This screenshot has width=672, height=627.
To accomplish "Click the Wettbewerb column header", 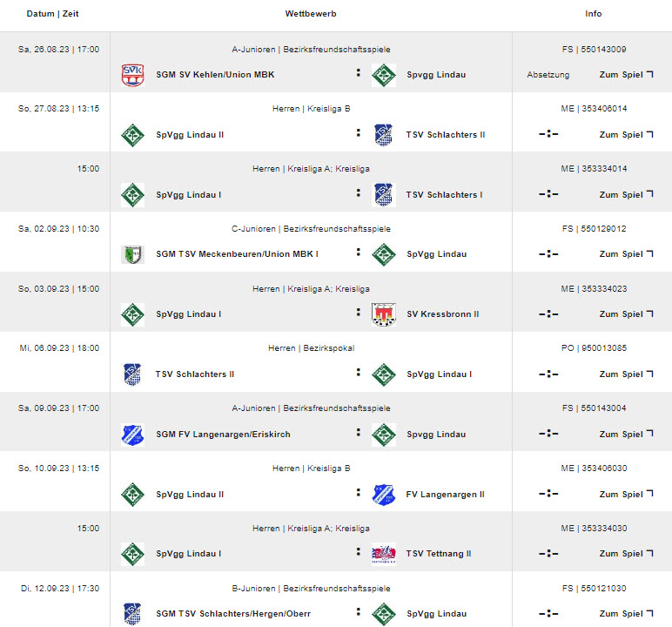I will coord(311,14).
